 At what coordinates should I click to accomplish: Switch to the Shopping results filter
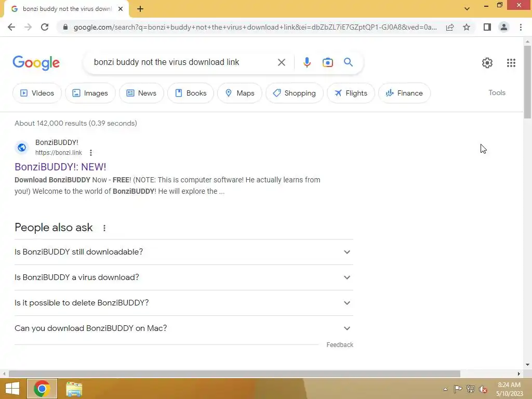click(x=295, y=93)
